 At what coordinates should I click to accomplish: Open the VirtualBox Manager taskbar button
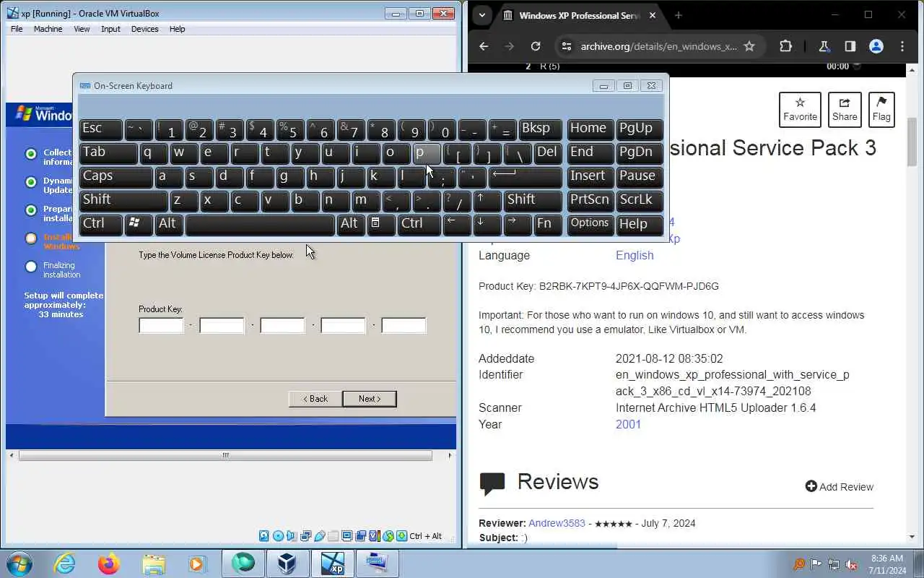(287, 564)
